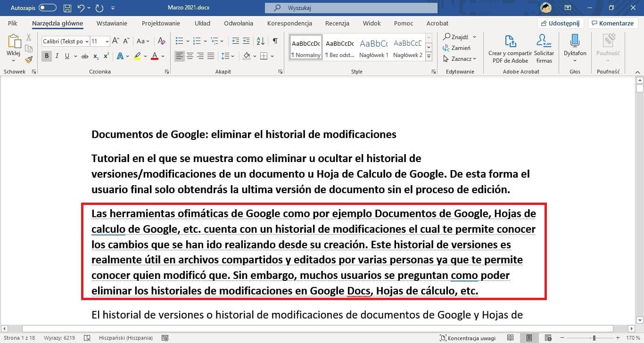
Task: Switch to the Projektowanie tab
Action: click(x=161, y=23)
